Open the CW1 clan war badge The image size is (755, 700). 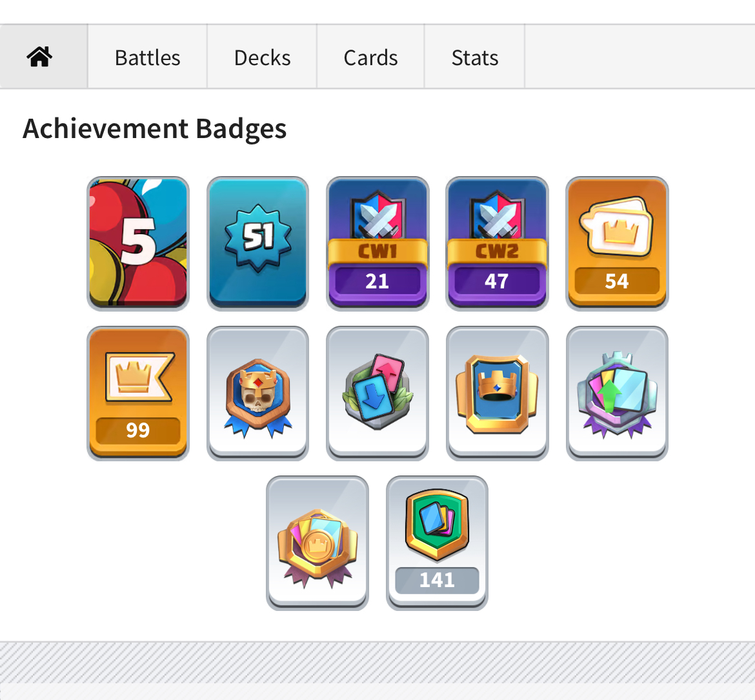point(377,244)
